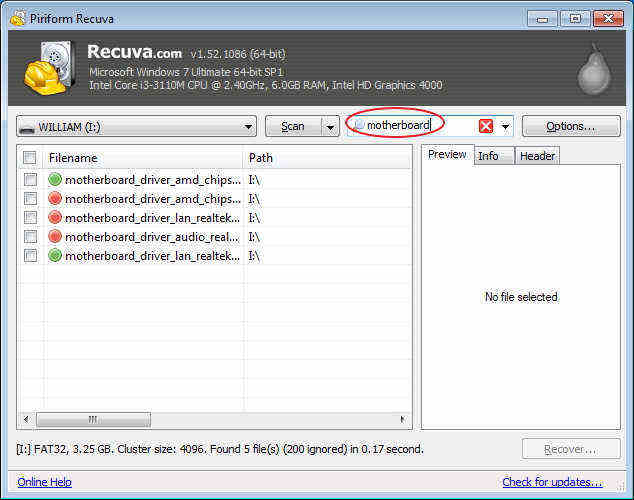634x500 pixels.
Task: Click the Recuva hard-hat drive logo
Action: 50,68
